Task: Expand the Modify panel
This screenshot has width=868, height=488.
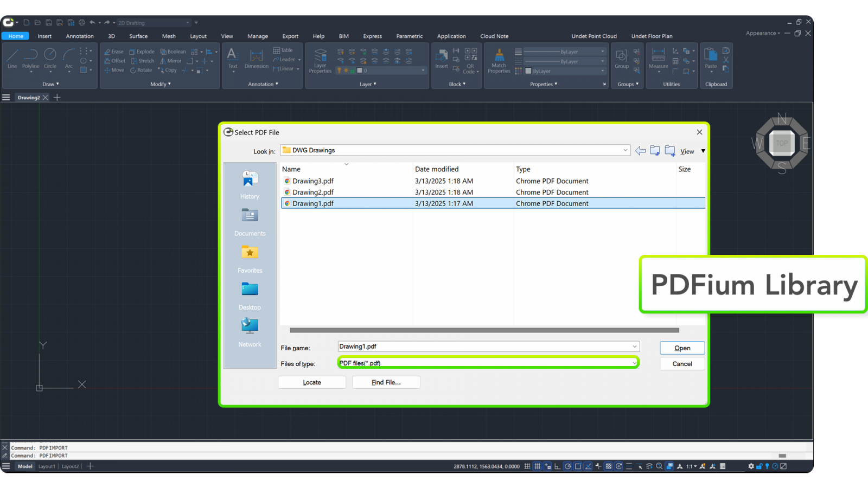Action: pos(161,84)
